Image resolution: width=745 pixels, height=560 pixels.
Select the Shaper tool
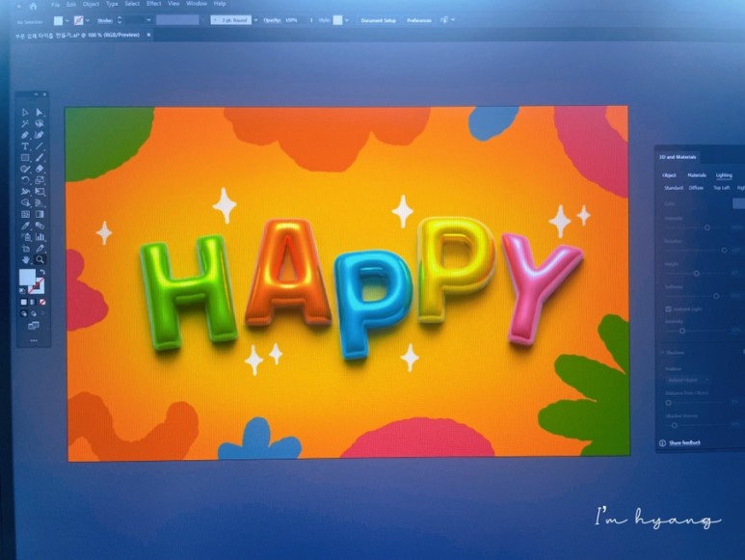(25, 169)
